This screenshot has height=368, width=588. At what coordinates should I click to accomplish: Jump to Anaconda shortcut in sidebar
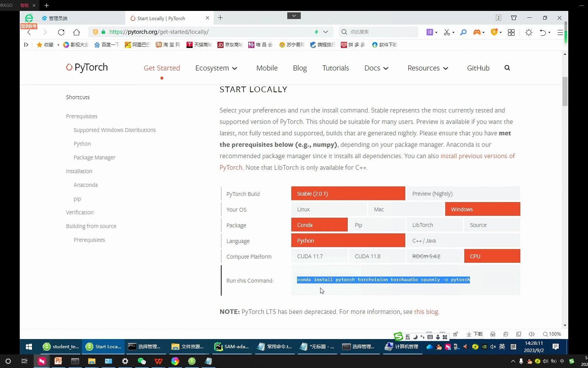coord(86,185)
